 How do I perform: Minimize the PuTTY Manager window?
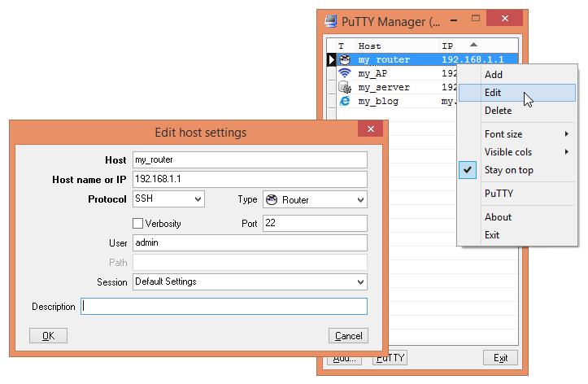coord(454,20)
